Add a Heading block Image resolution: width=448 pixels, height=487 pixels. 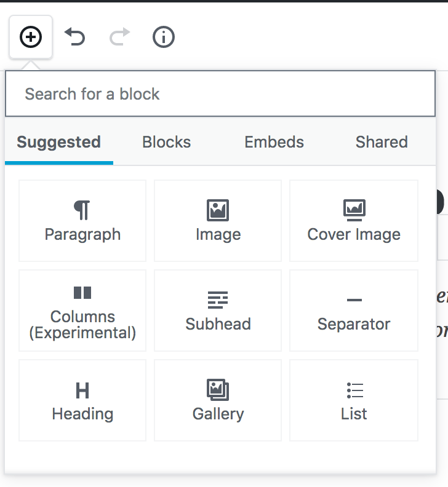[82, 400]
